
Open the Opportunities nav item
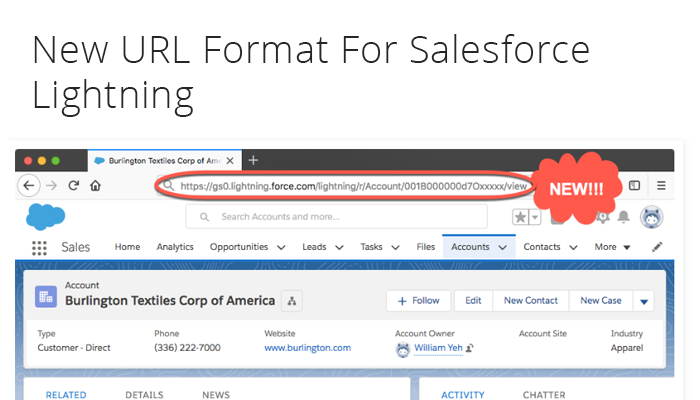pos(239,247)
